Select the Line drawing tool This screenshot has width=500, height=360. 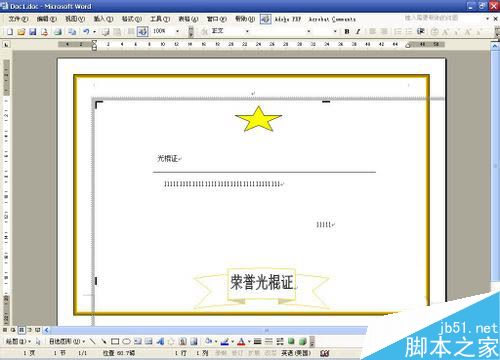93,341
